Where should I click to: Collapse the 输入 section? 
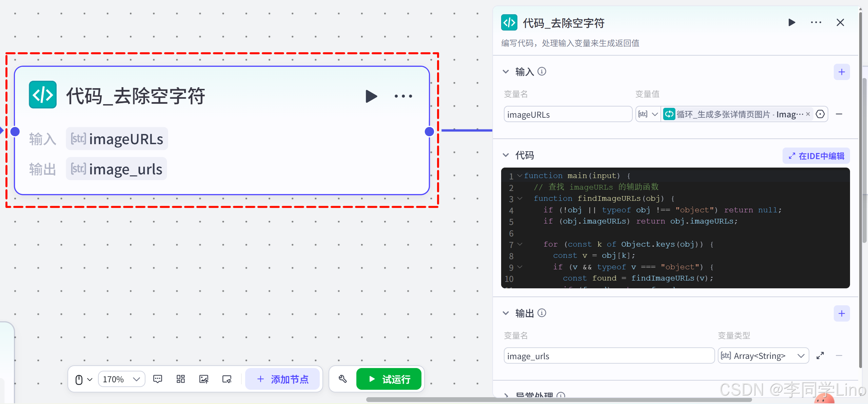tap(506, 72)
